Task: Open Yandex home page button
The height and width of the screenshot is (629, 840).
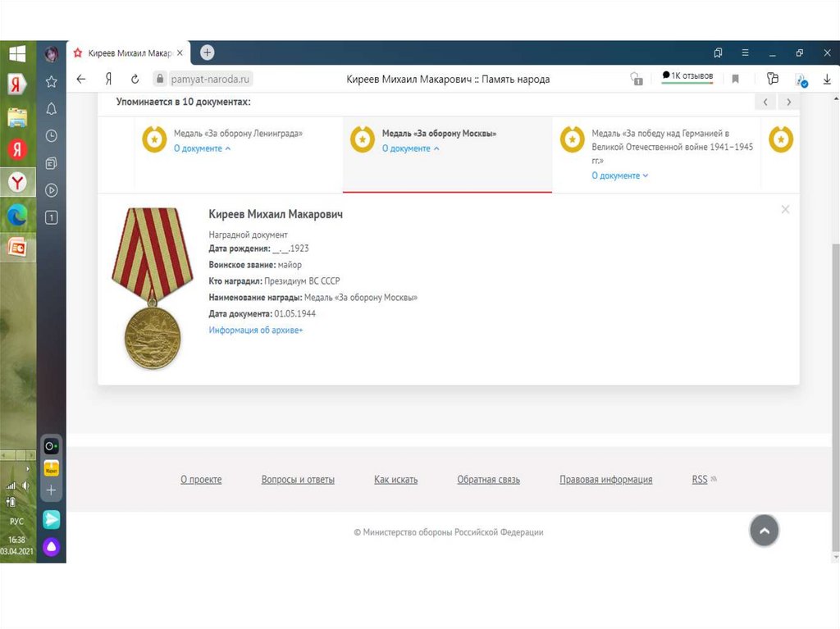Action: pyautogui.click(x=109, y=80)
